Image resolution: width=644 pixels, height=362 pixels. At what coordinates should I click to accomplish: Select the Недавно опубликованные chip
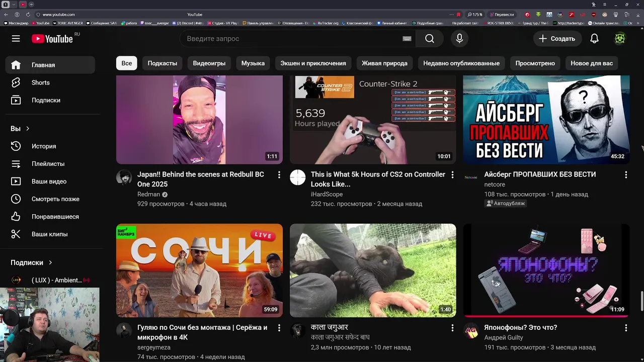tap(461, 63)
